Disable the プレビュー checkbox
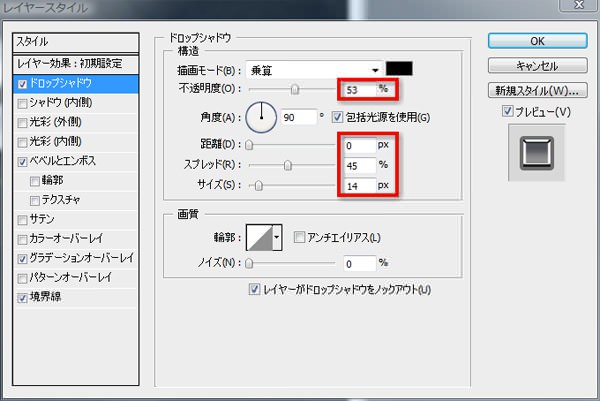Screen dimensions: 600x401 point(509,110)
